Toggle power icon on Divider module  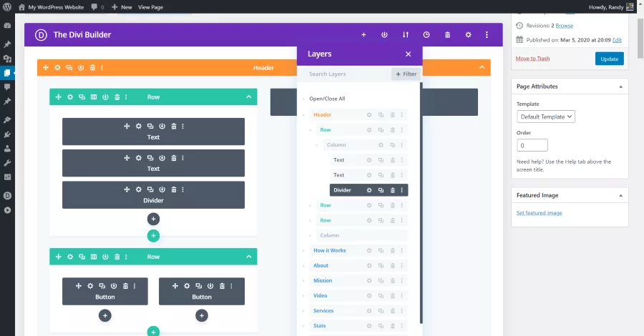[162, 189]
